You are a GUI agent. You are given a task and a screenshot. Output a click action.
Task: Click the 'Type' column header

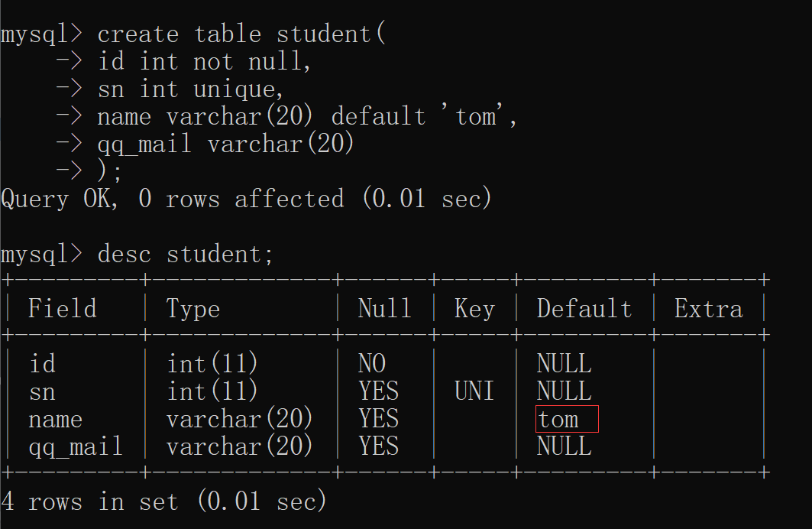click(x=192, y=310)
